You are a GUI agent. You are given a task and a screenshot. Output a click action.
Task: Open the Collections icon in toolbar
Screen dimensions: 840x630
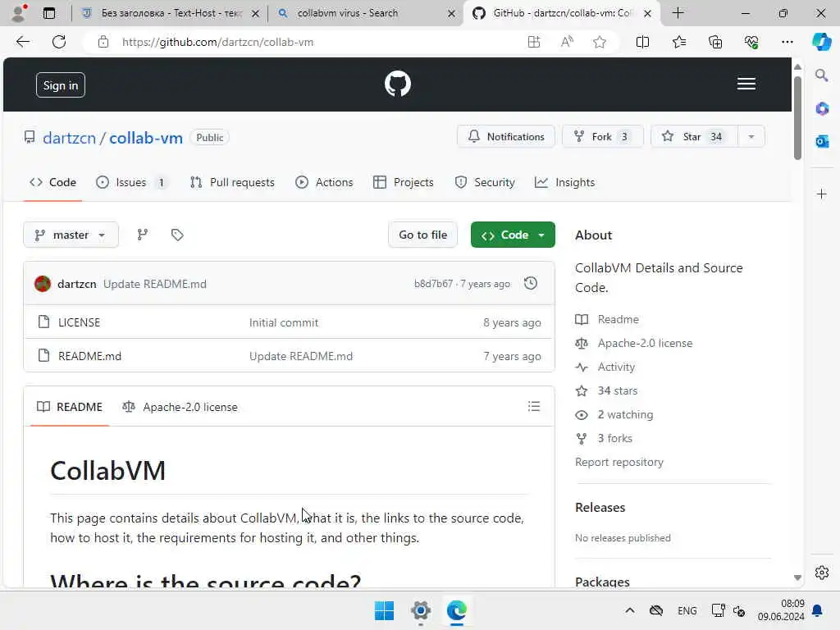coord(715,42)
